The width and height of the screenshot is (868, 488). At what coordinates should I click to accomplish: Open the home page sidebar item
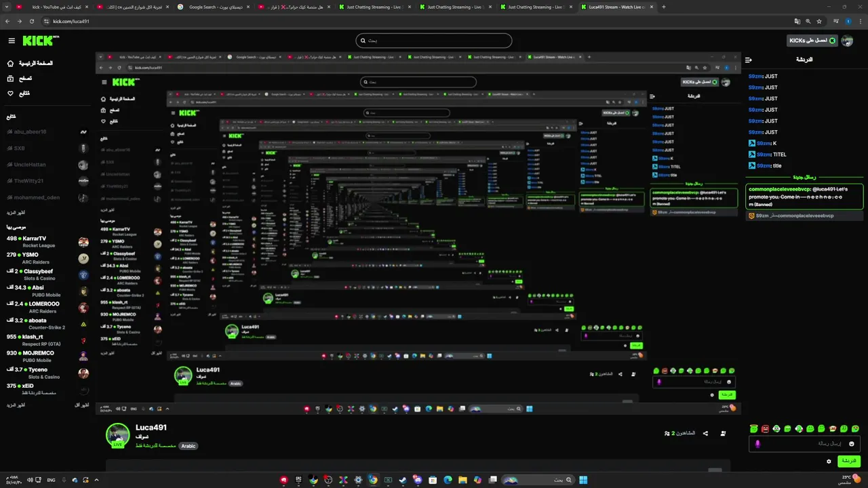click(30, 63)
